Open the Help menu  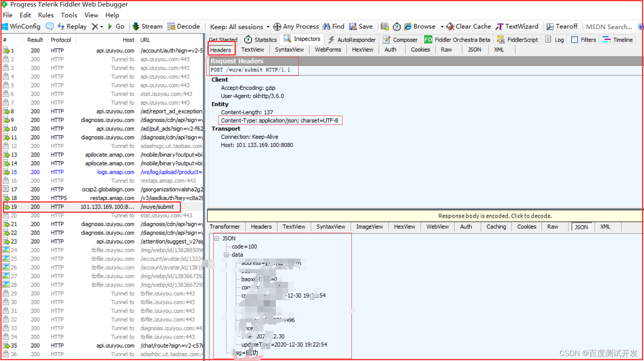(x=112, y=15)
